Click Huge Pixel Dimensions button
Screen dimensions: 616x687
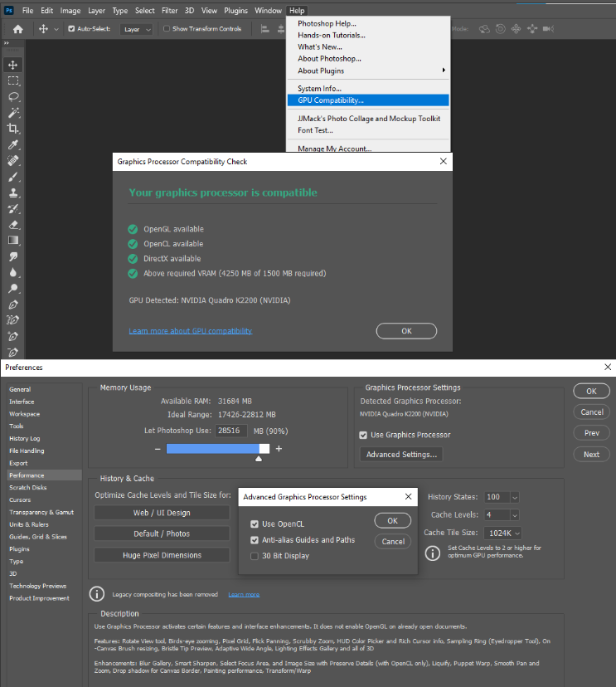162,555
